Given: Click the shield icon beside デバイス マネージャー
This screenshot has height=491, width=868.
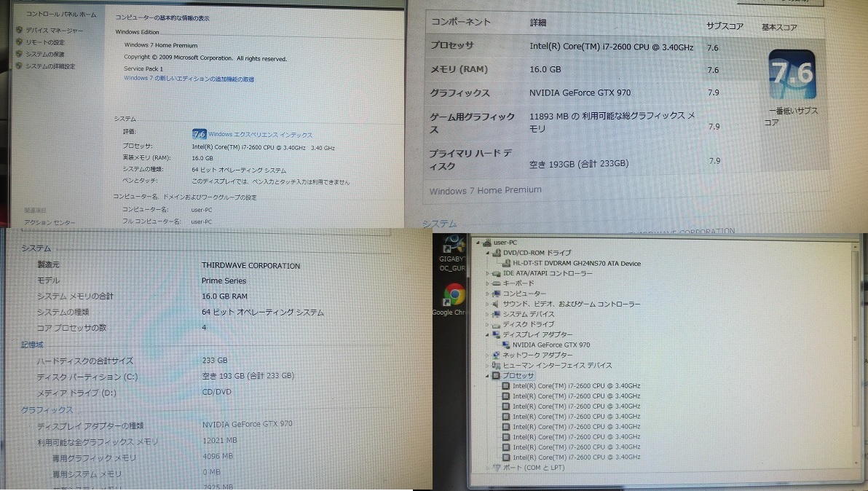Looking at the screenshot, I should (x=20, y=31).
